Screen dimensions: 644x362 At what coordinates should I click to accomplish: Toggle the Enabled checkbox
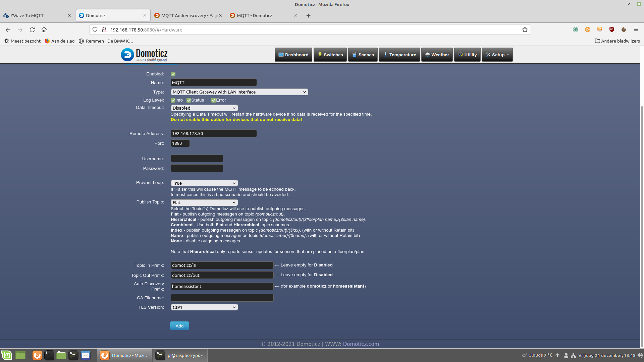[173, 74]
